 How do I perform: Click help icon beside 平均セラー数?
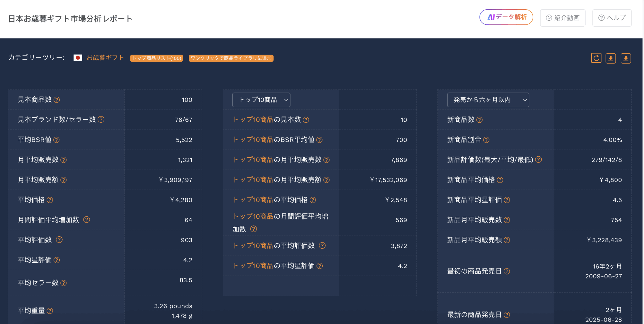pos(64,283)
